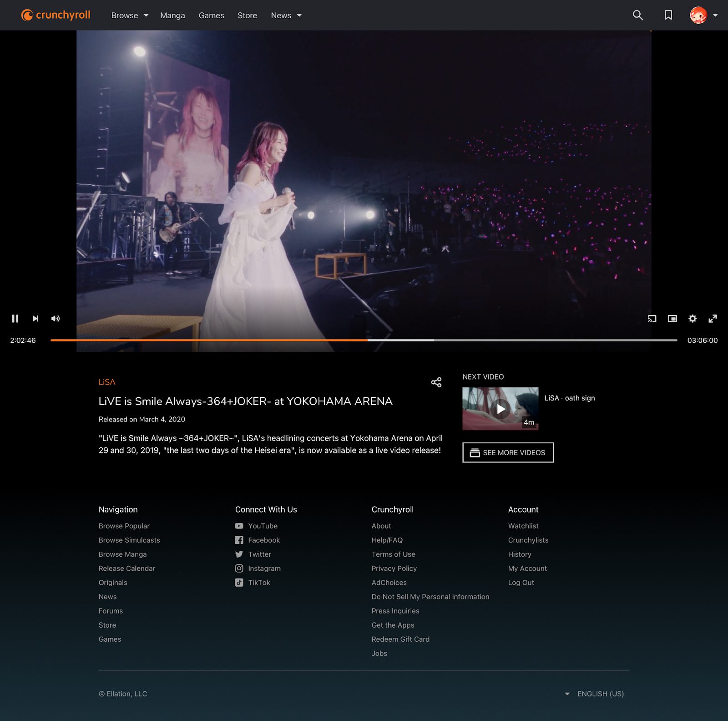Play the next video LiSA oath sign thumbnail

coord(500,409)
